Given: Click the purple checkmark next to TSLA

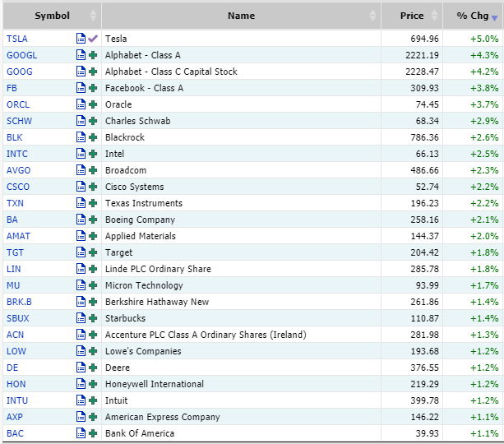Looking at the screenshot, I should (x=93, y=39).
